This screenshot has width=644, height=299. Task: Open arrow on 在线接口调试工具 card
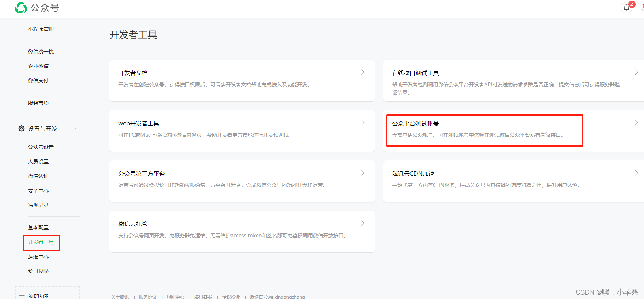[636, 72]
